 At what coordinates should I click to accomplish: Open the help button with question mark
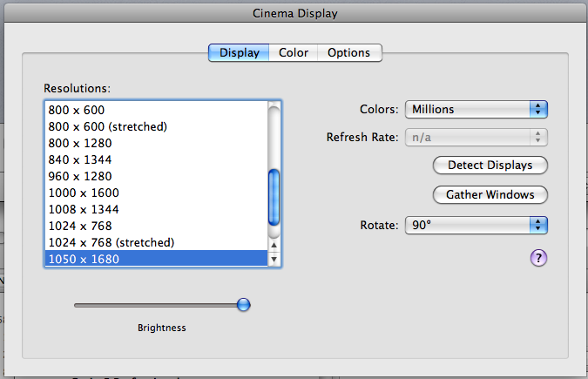click(x=538, y=258)
